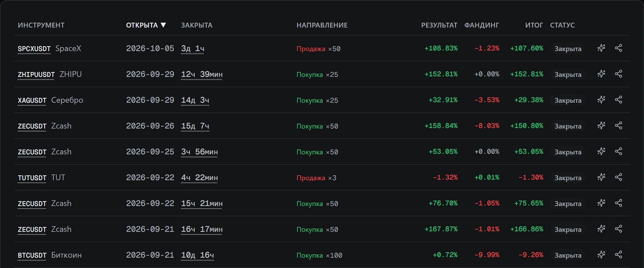This screenshot has height=268, width=644.
Task: Share the XAGUSDT Серебро trade
Action: (619, 100)
